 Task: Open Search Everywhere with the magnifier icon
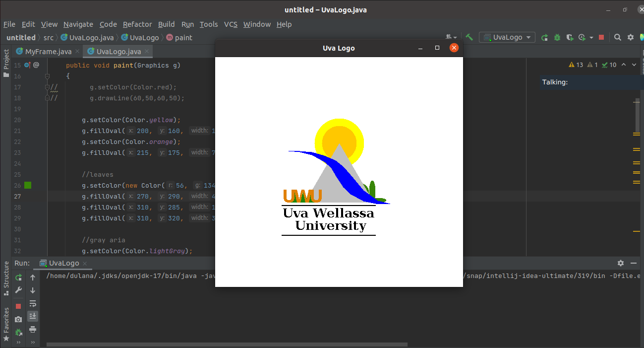(x=618, y=37)
